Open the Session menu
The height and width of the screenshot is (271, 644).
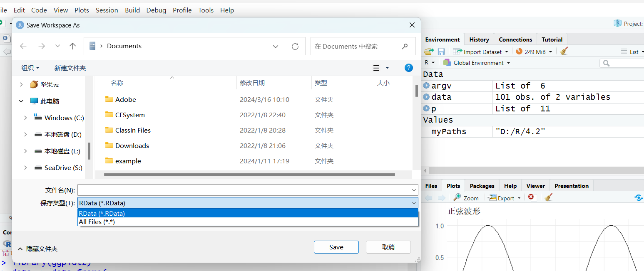[x=107, y=10]
